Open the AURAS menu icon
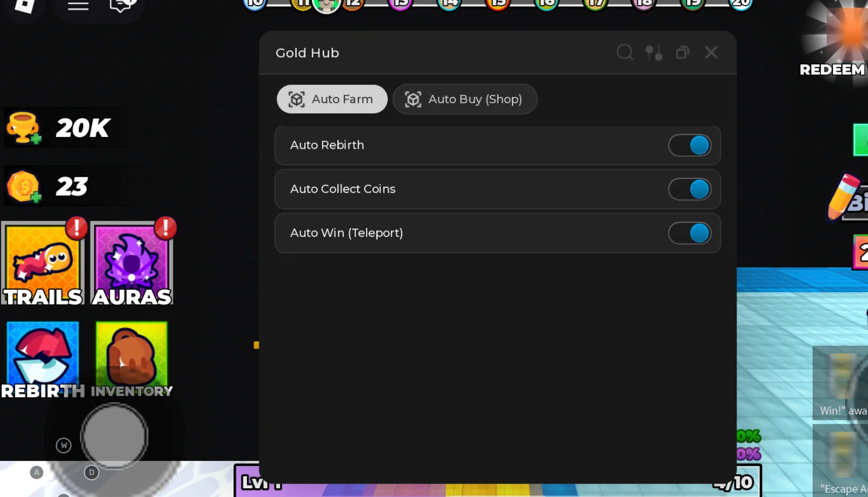The height and width of the screenshot is (497, 868). [x=132, y=263]
